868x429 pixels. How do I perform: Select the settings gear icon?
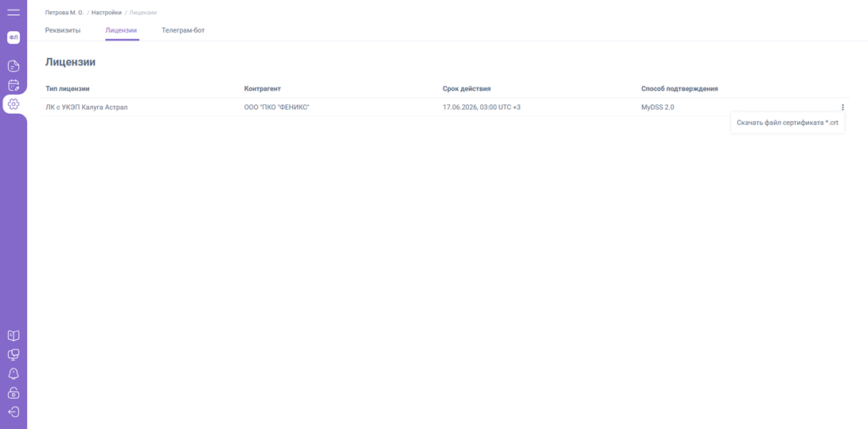(x=14, y=104)
